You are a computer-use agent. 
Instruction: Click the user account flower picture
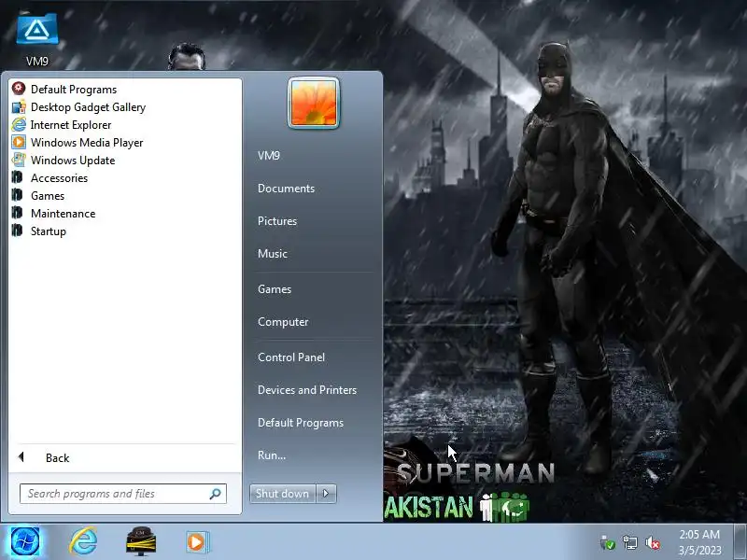314,103
